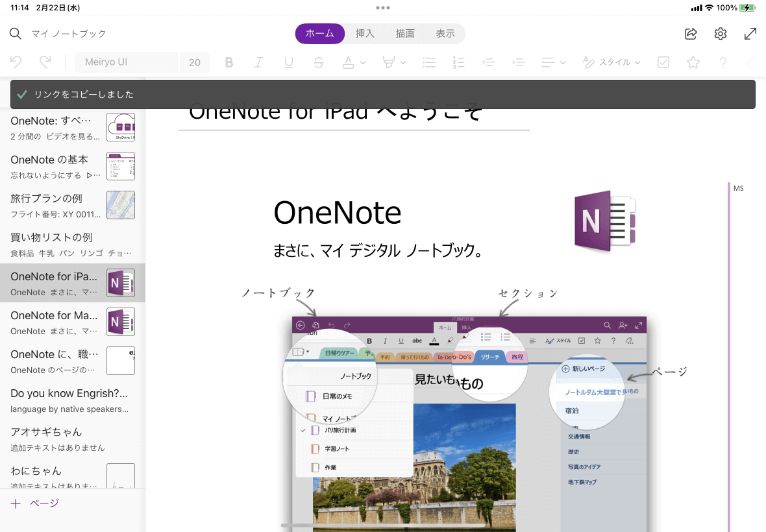Screen dimensions: 766x532
Task: Open page わにちゃん
Action: tap(72, 474)
